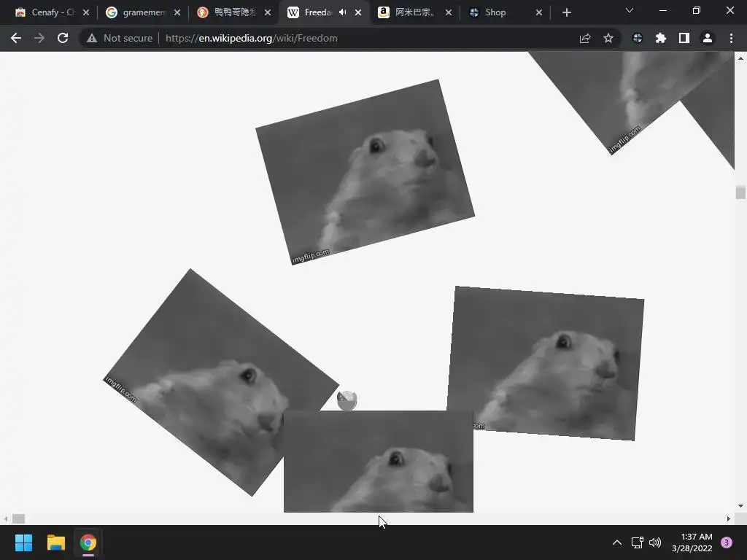
Task: Close the Amazon tab
Action: coord(449,12)
